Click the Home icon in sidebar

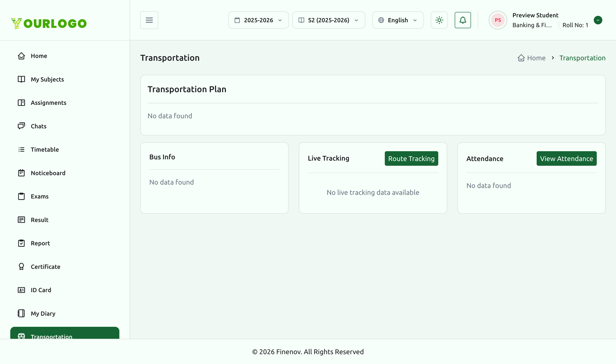(x=21, y=56)
